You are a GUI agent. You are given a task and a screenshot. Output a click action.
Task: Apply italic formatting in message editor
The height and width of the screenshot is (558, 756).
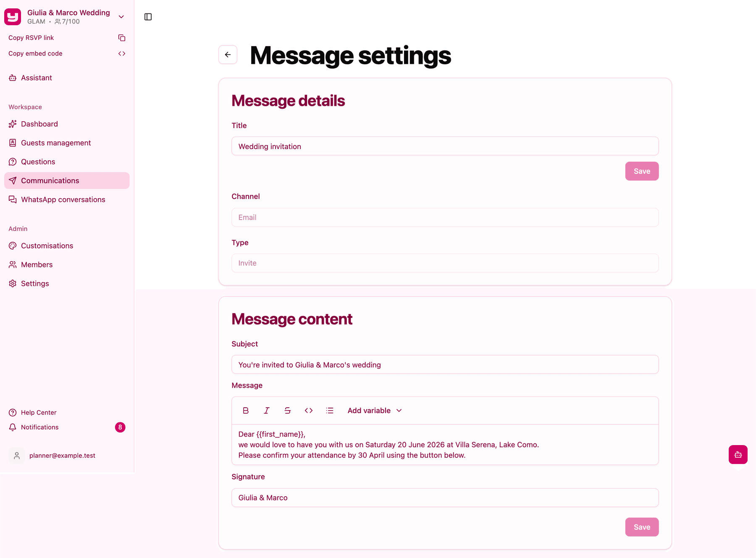(267, 411)
